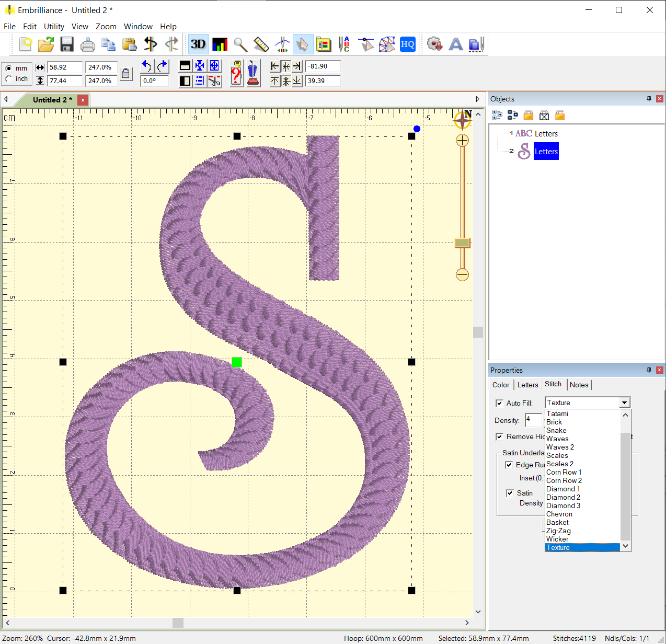Click the aspect ratio padlock icon
The width and height of the screenshot is (666, 644).
[x=126, y=74]
